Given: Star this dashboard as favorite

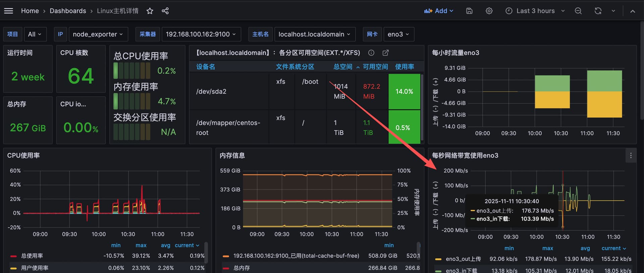Looking at the screenshot, I should (x=150, y=11).
